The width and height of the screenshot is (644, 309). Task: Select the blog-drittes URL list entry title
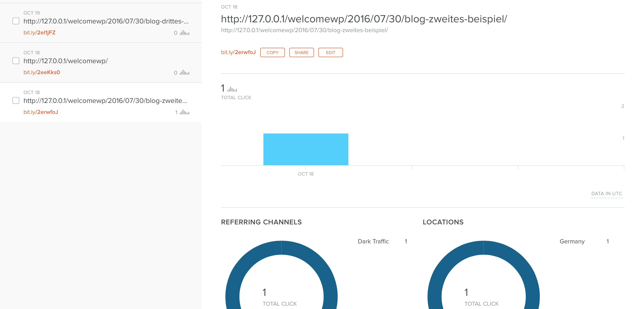tap(106, 21)
